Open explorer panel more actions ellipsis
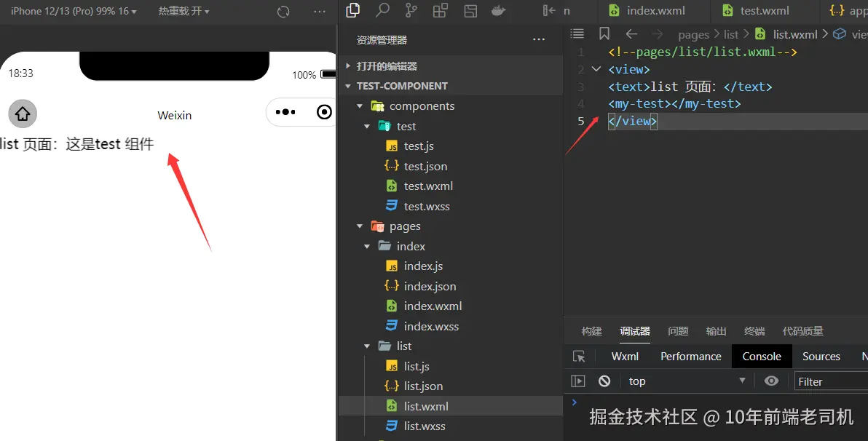 pyautogui.click(x=539, y=39)
